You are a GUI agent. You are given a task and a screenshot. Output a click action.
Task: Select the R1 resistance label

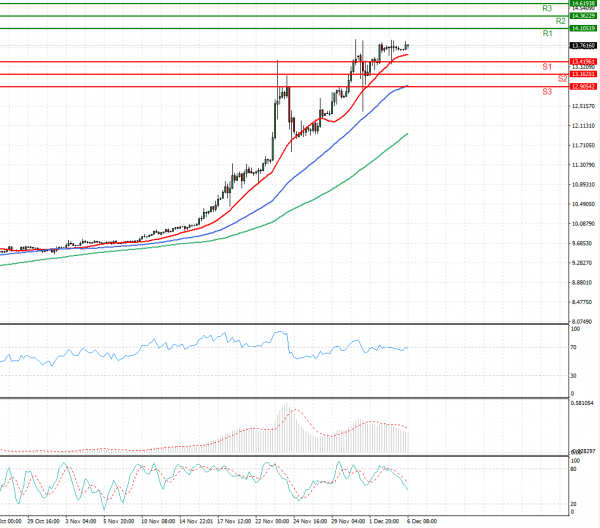pos(548,34)
